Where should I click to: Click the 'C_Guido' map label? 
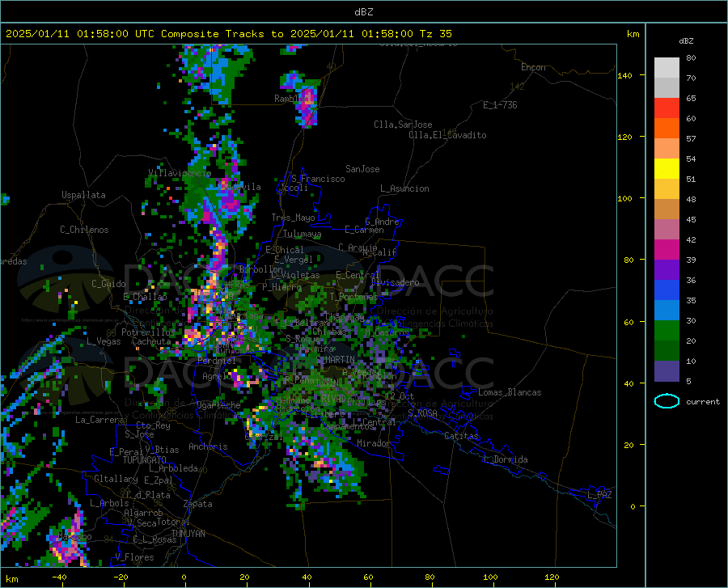pyautogui.click(x=108, y=284)
